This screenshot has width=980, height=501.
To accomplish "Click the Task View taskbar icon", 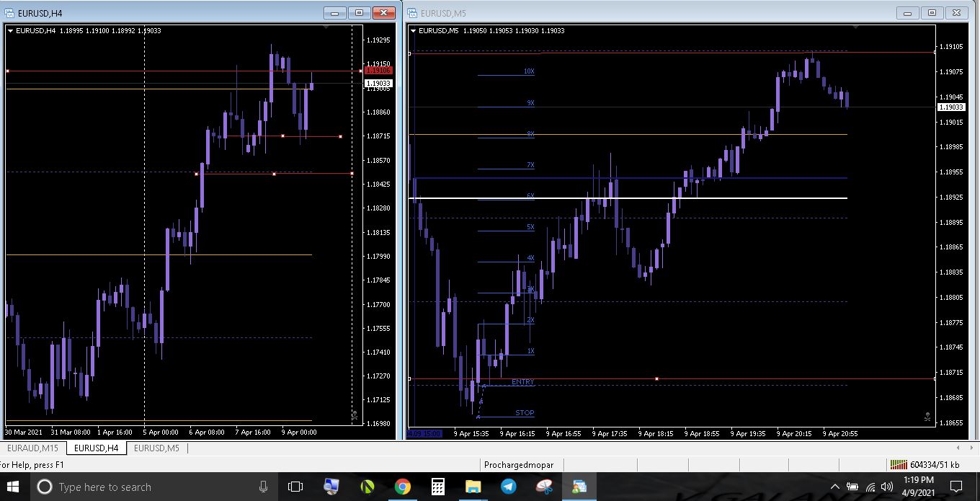I will (x=295, y=487).
